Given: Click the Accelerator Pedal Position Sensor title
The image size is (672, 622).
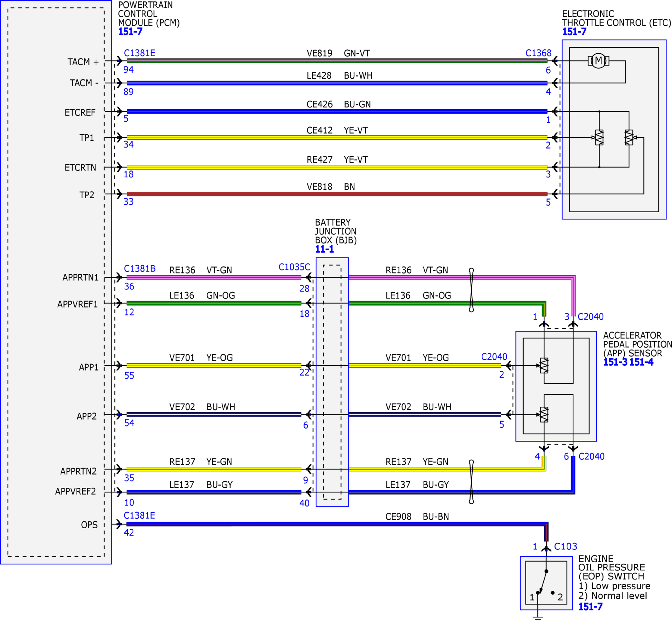Looking at the screenshot, I should pyautogui.click(x=637, y=344).
